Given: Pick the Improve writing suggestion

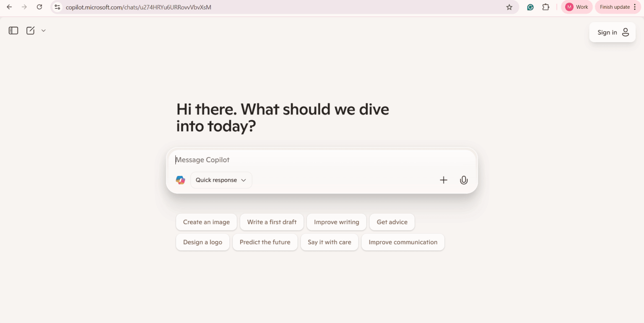Looking at the screenshot, I should [336, 222].
